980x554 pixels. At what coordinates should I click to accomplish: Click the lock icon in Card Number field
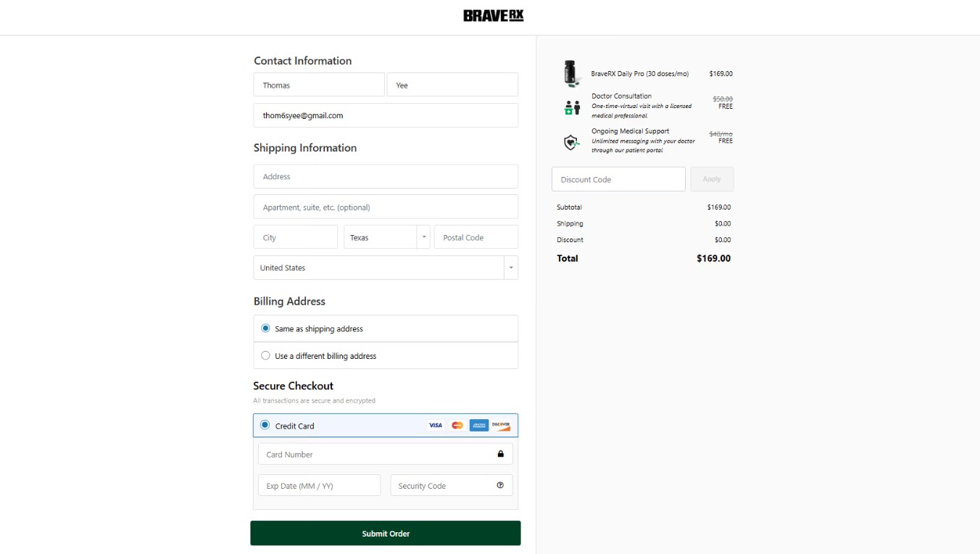point(500,454)
